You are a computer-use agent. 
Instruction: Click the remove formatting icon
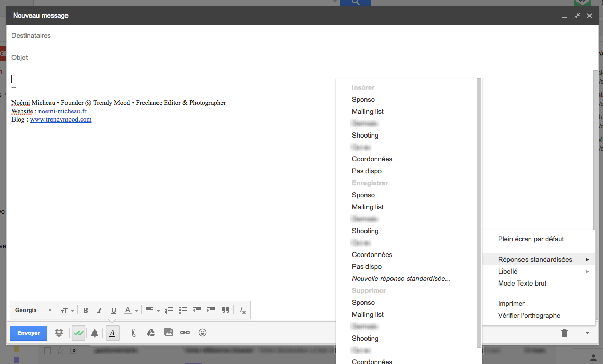[242, 311]
